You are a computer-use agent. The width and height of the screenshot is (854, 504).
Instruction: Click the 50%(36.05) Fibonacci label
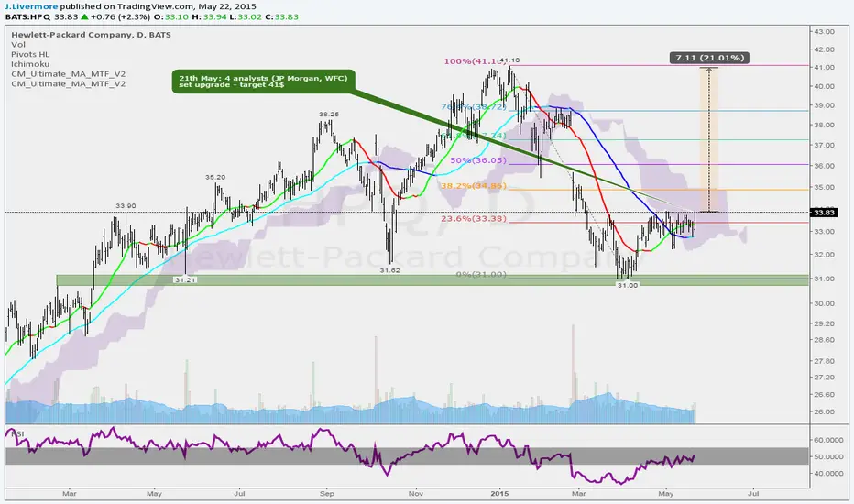pos(478,160)
